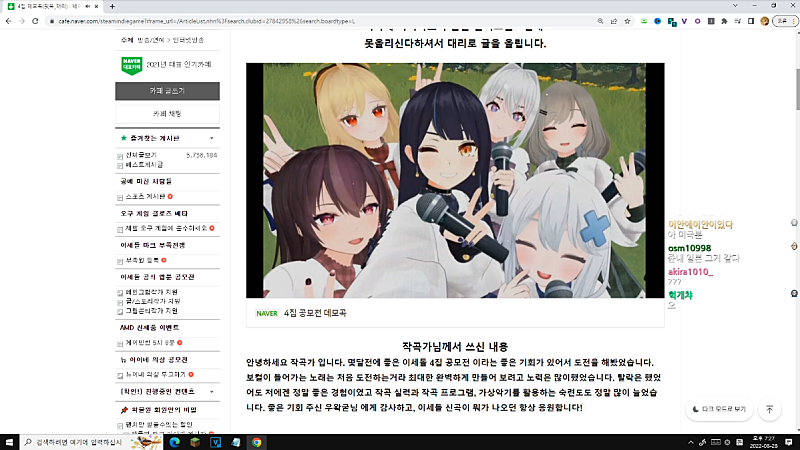
Task: Open the 글/스토리작가 지원 board link
Action: [x=153, y=302]
